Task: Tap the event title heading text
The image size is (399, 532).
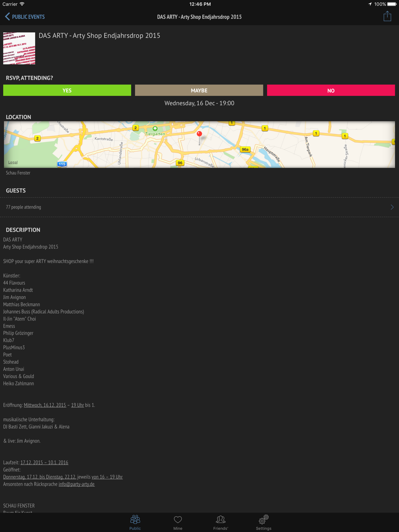Action: (99, 35)
